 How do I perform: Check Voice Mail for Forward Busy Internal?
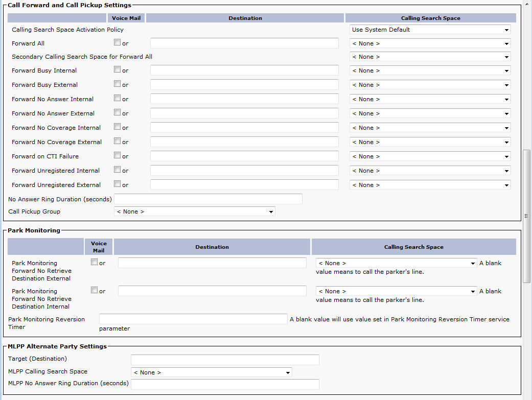[118, 70]
